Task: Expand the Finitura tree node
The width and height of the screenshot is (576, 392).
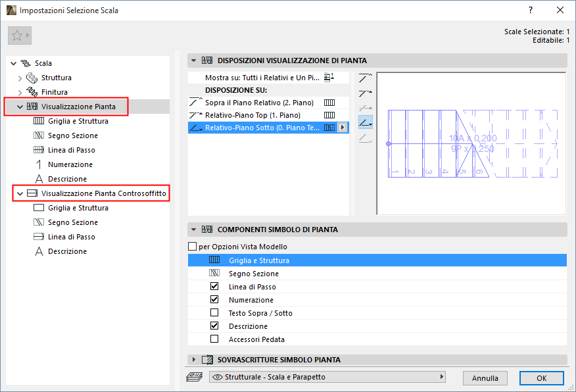Action: point(20,92)
